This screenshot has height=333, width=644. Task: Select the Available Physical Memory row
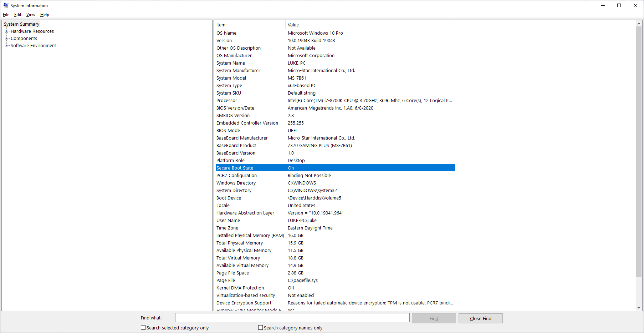click(335, 251)
